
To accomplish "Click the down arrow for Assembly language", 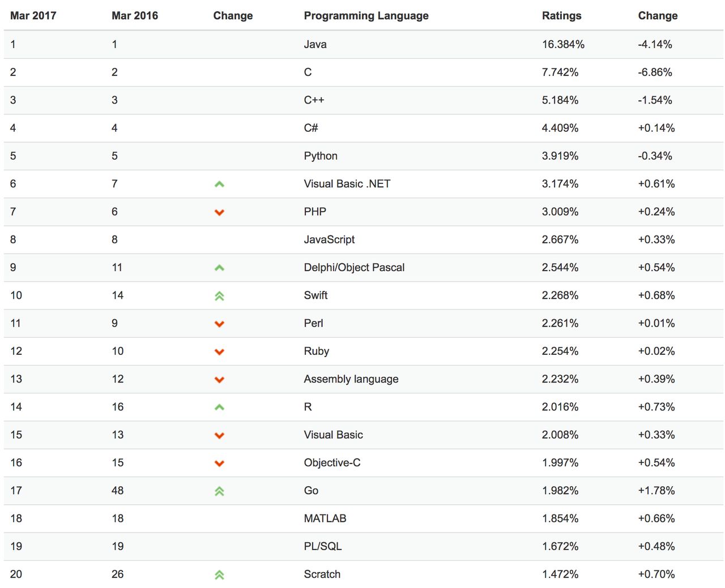I will (219, 380).
